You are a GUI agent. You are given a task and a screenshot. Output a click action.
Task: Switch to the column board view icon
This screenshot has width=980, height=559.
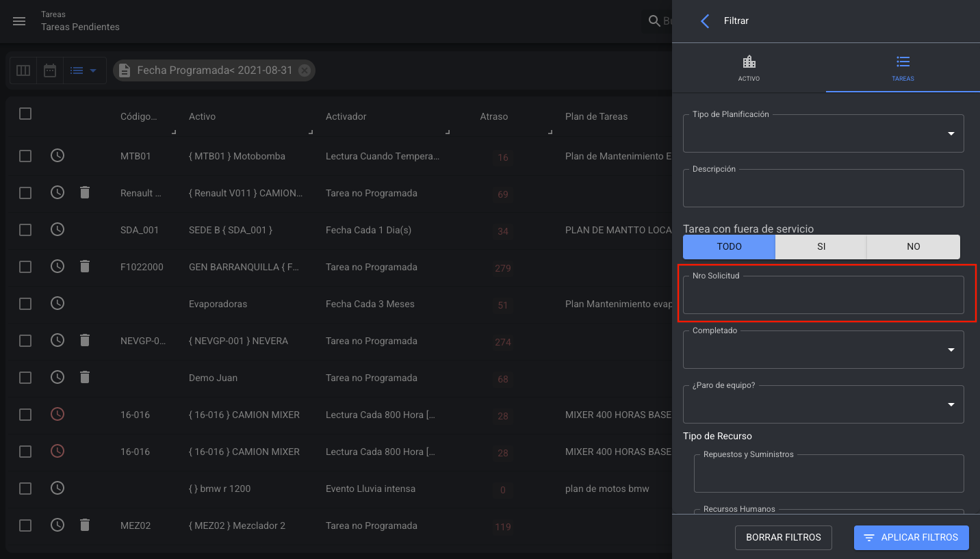(x=23, y=70)
